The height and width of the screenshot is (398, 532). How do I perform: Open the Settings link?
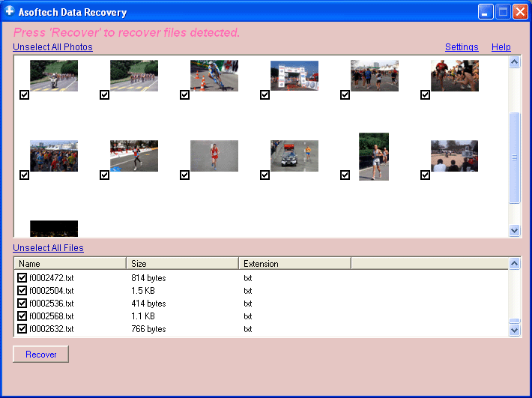point(462,47)
